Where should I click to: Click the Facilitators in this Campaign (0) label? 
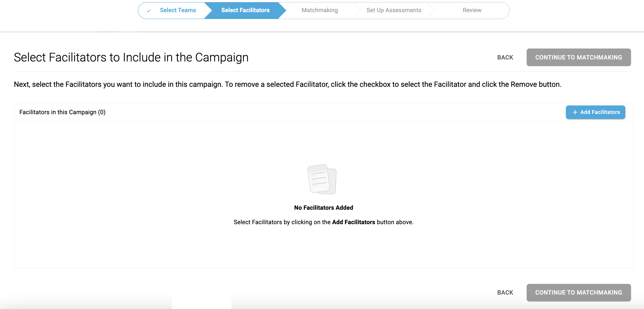tap(62, 112)
